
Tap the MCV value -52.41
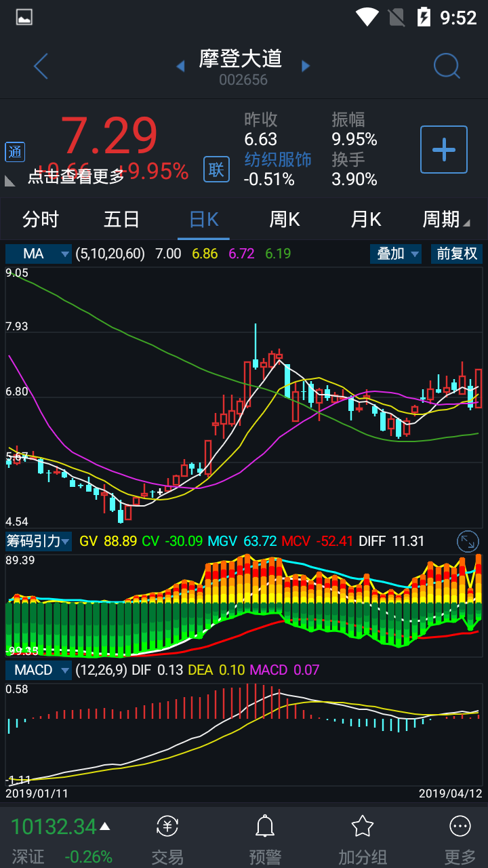[333, 541]
